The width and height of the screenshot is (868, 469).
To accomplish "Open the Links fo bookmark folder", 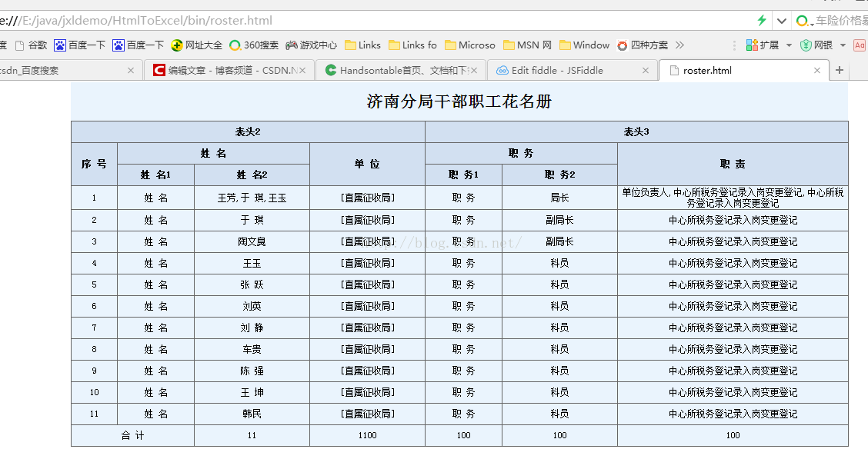I will (x=412, y=45).
